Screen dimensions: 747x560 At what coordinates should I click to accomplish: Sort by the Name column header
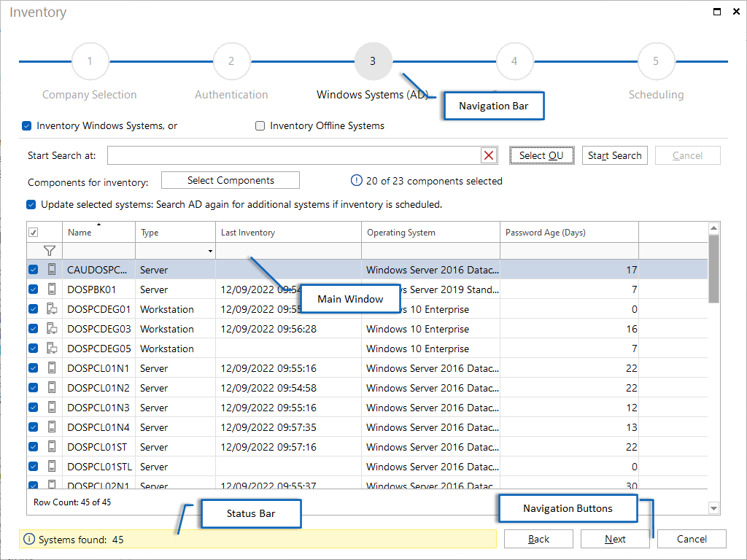tap(98, 233)
